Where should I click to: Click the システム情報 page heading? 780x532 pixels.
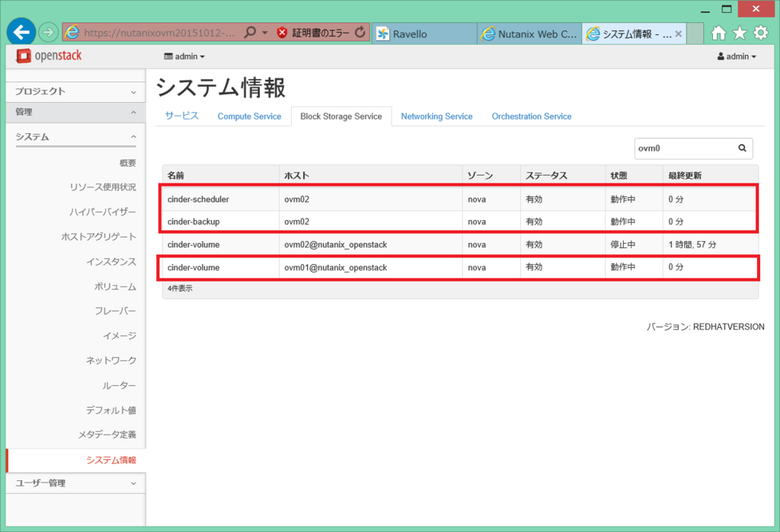pos(221,88)
